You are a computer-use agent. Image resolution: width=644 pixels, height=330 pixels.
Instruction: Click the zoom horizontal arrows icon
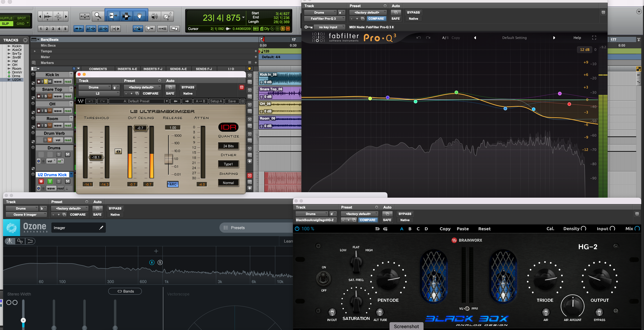coord(85,16)
